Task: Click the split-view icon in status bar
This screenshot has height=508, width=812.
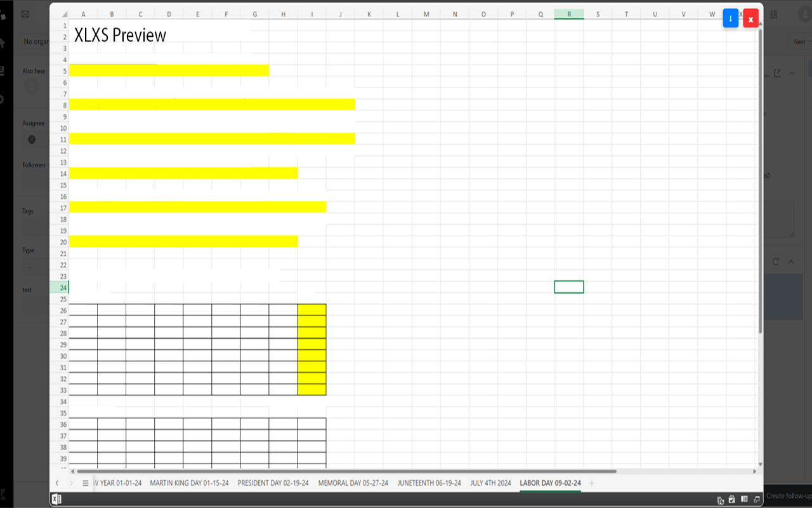Action: [745, 499]
